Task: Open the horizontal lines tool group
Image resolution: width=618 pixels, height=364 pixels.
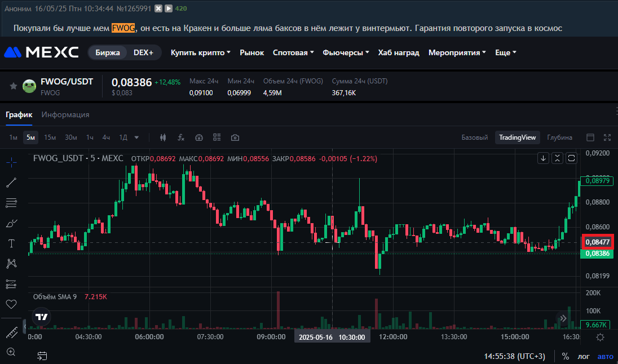Action: coord(11,203)
